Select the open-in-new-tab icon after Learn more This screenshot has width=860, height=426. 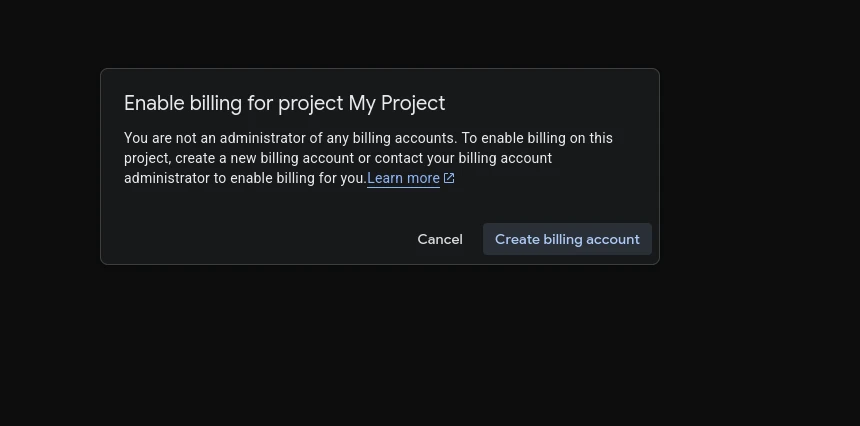[449, 178]
